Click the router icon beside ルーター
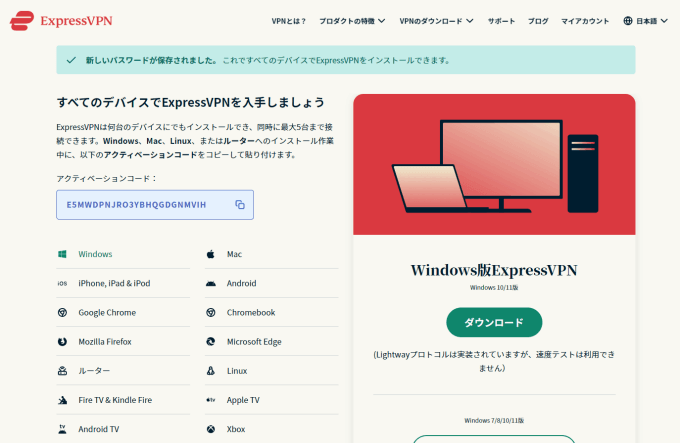This screenshot has height=443, width=680. tap(62, 371)
